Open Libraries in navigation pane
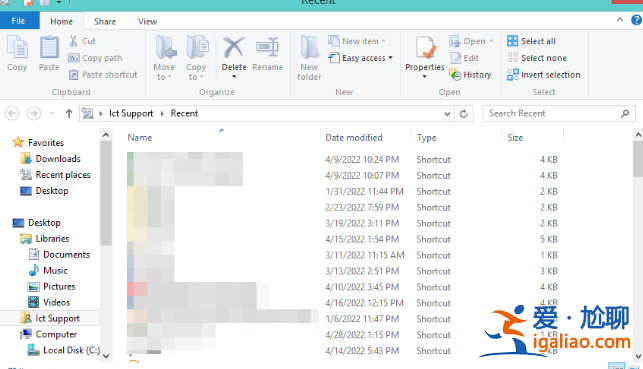Viewport: 643px width, 369px height. tap(45, 238)
